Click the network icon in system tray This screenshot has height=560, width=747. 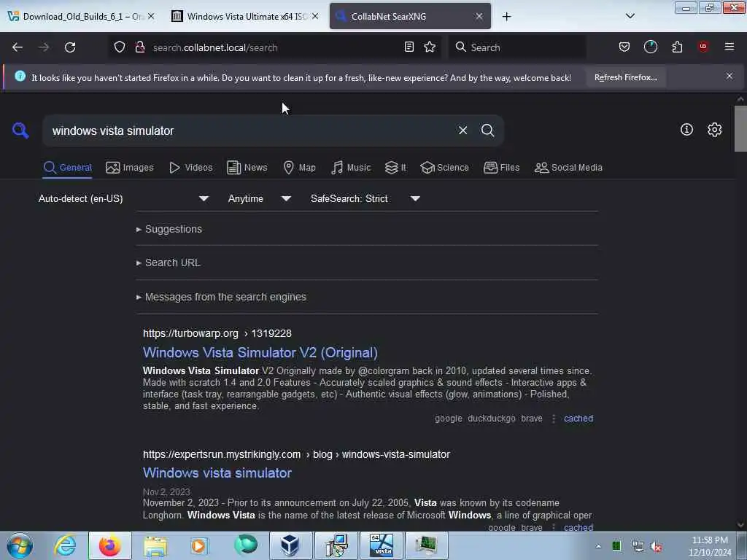(x=638, y=546)
